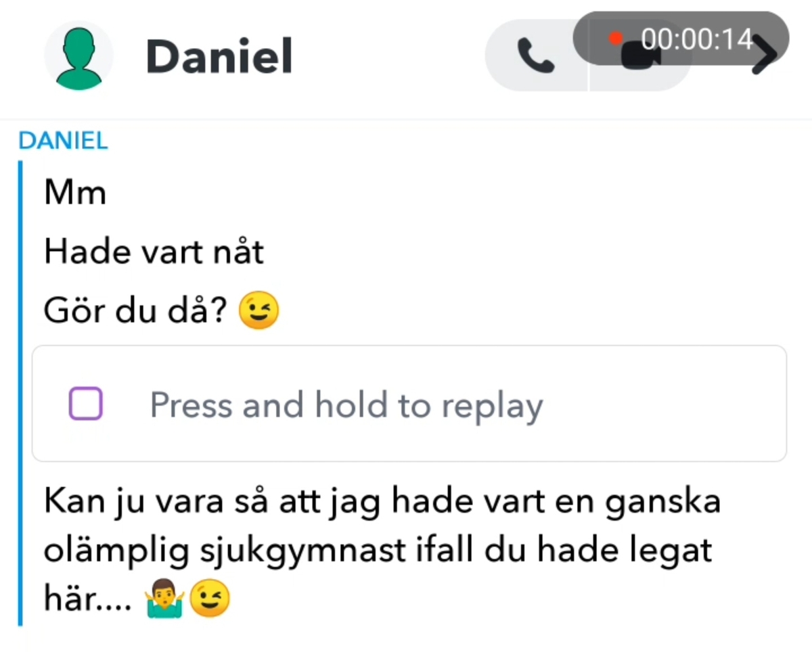Click the 'Press and hold to replay' snap
The height and width of the screenshot is (652, 812).
[x=409, y=404]
